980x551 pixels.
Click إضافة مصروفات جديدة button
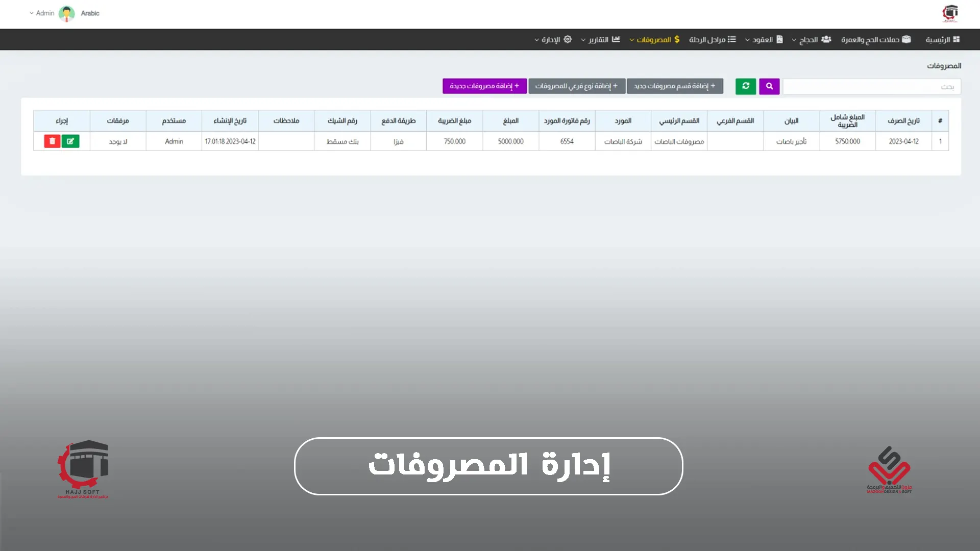pos(484,86)
